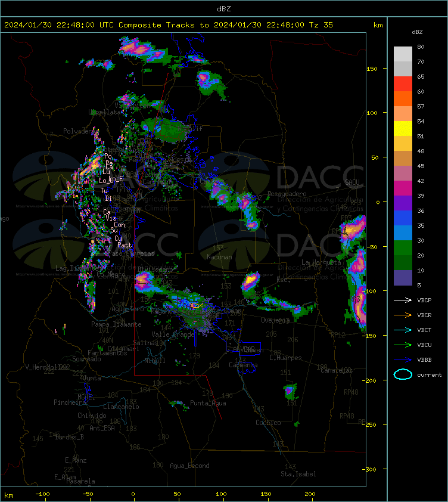The image size is (448, 502).
Task: Click the 80 value on the dBZ scale
Action: point(421,47)
